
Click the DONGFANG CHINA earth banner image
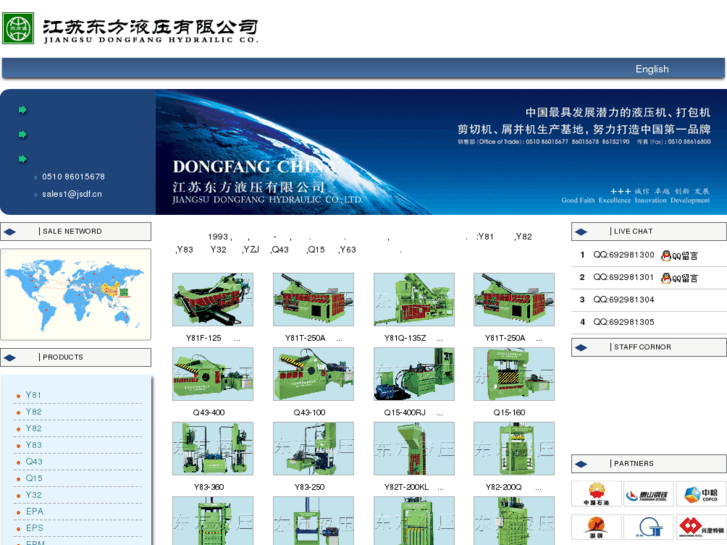440,152
